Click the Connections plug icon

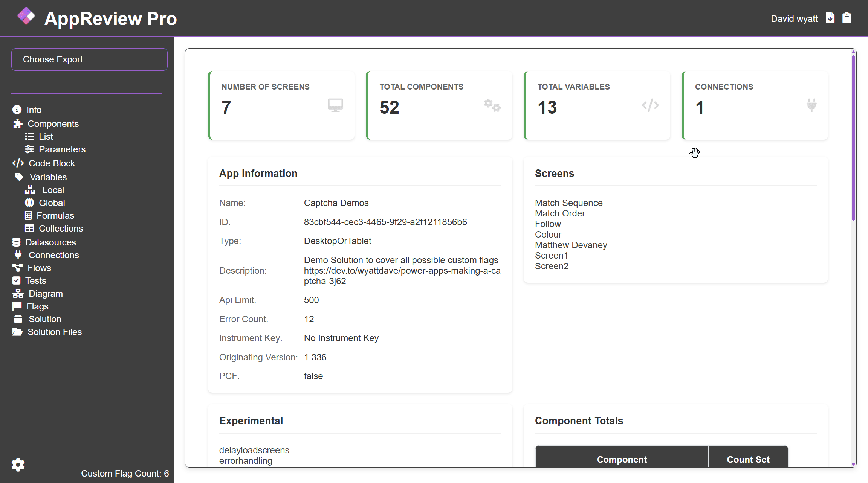[x=17, y=255]
